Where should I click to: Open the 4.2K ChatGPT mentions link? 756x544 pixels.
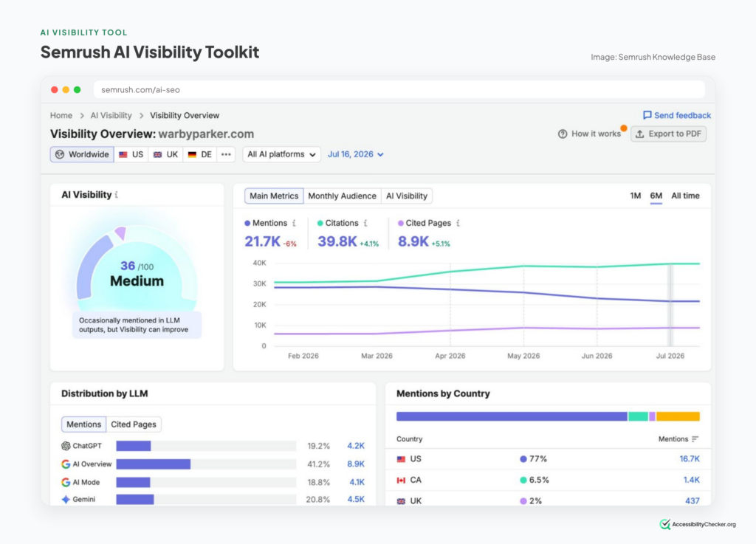[356, 446]
